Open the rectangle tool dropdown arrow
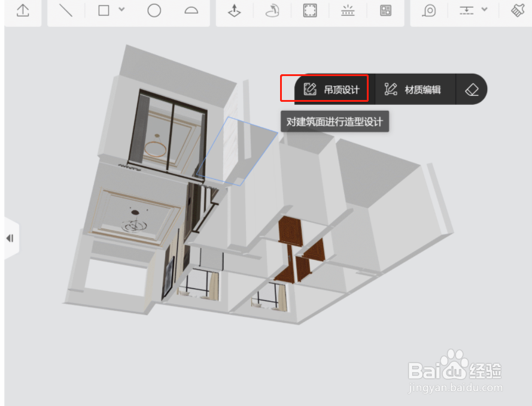 click(121, 9)
